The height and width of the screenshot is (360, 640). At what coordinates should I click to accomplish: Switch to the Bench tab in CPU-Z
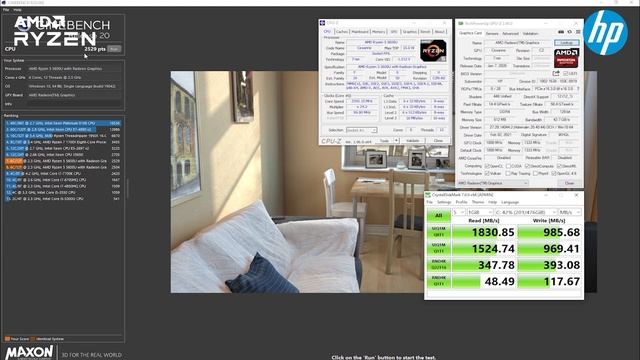click(x=425, y=31)
